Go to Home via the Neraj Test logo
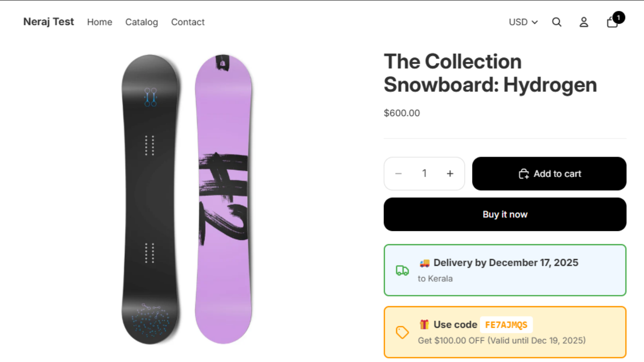644x362 pixels. (49, 22)
